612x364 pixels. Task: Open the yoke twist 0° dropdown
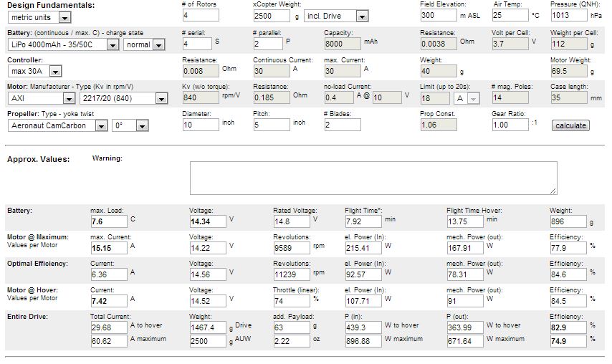coord(130,125)
